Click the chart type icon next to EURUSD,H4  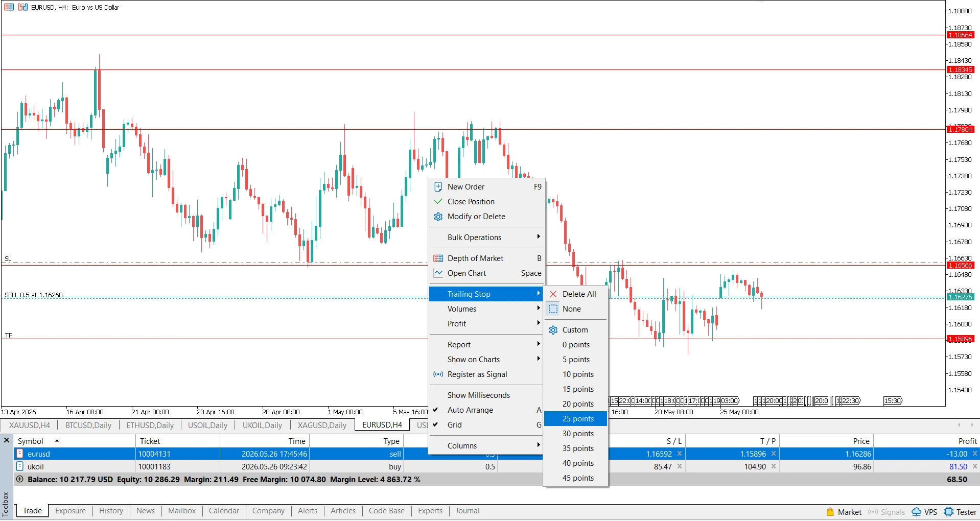point(22,7)
